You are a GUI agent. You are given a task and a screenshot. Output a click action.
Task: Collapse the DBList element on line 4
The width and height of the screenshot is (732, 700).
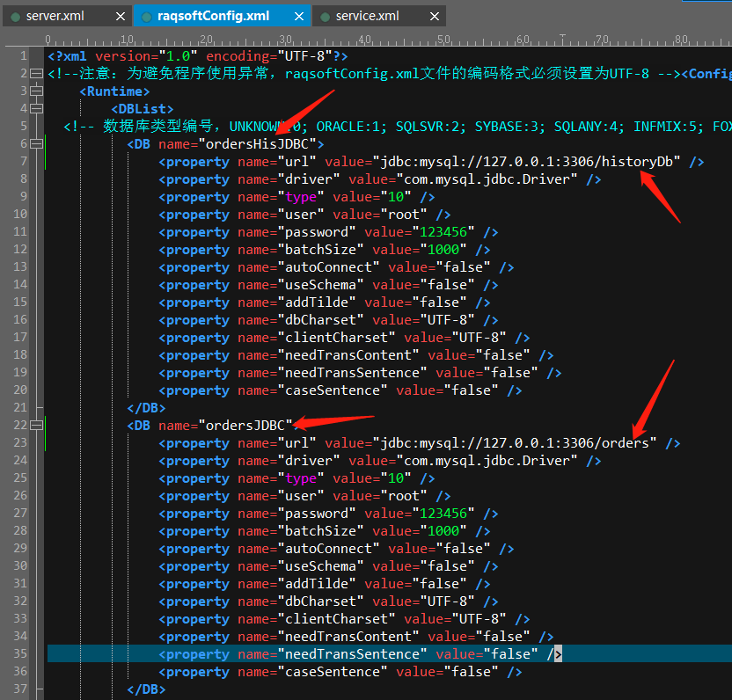[36, 109]
